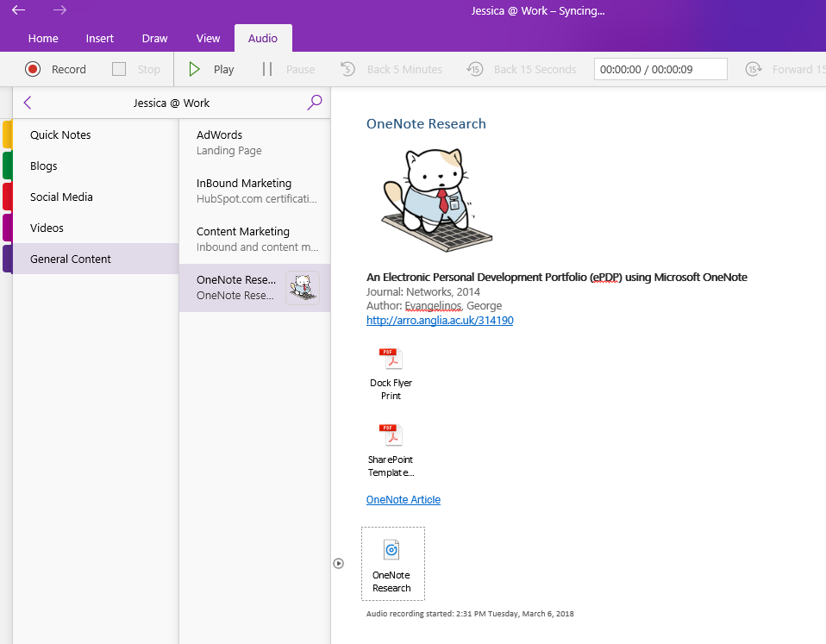Screen dimensions: 826x644
Task: Start a new audio recording
Action: (55, 69)
